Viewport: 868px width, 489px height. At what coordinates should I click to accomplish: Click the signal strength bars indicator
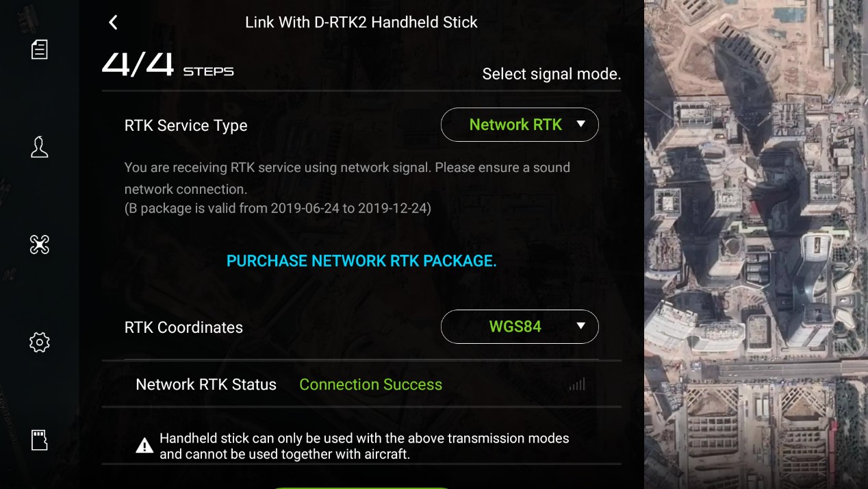tap(577, 384)
